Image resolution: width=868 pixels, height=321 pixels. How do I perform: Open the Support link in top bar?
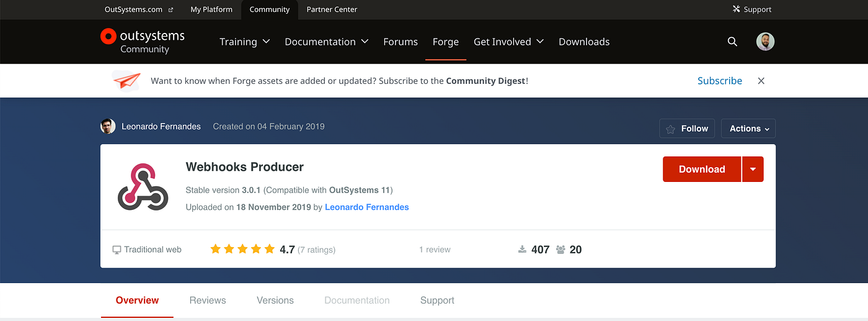point(752,9)
